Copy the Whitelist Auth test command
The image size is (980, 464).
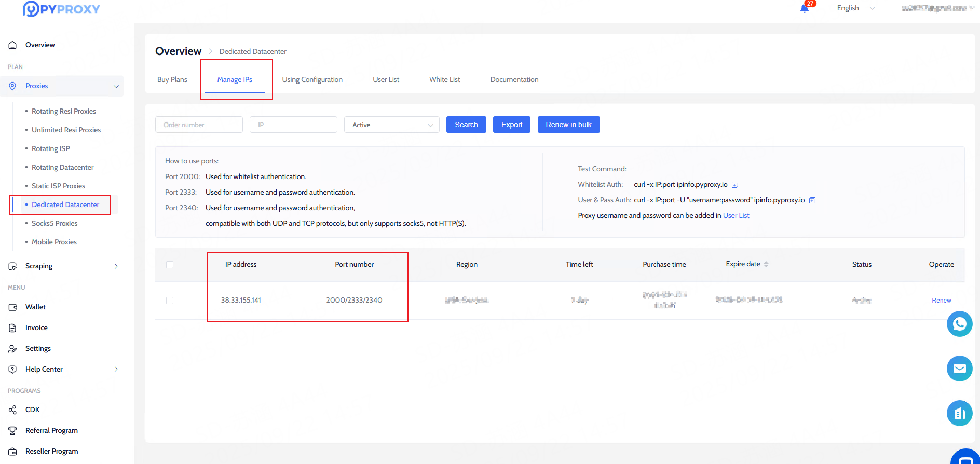734,185
